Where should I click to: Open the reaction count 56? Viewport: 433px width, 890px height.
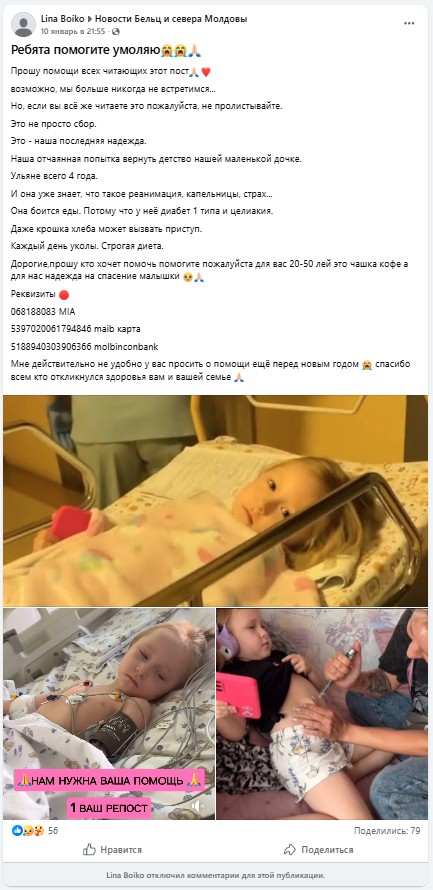pyautogui.click(x=53, y=830)
